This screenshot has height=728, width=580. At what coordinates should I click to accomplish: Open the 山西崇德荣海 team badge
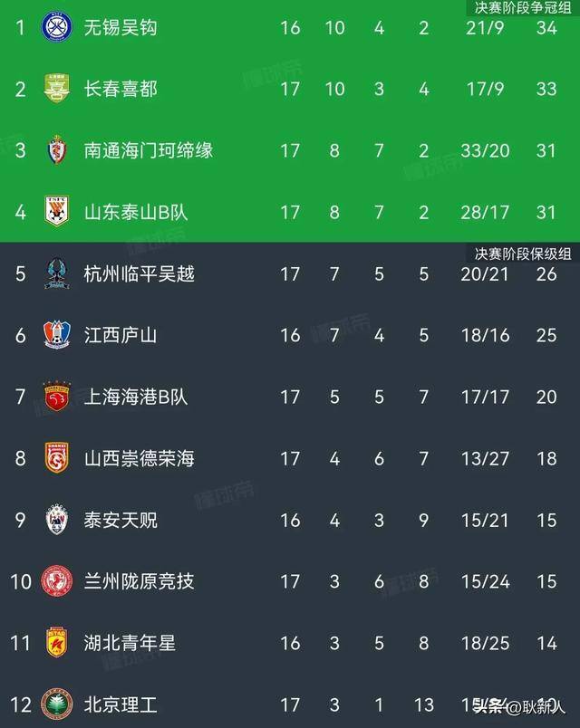tap(57, 458)
